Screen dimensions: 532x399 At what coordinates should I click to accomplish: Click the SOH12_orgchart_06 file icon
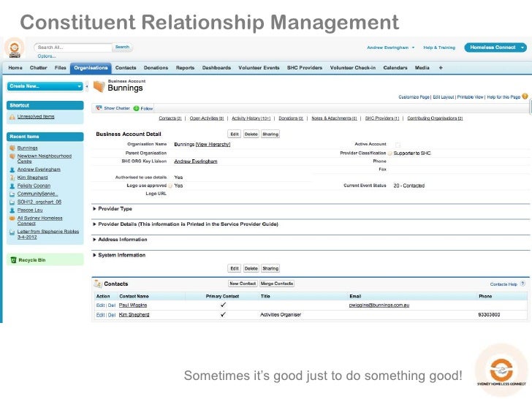12,202
